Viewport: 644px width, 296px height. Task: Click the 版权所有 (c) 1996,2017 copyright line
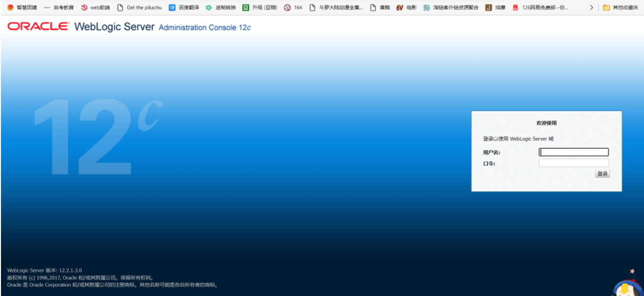(x=80, y=277)
